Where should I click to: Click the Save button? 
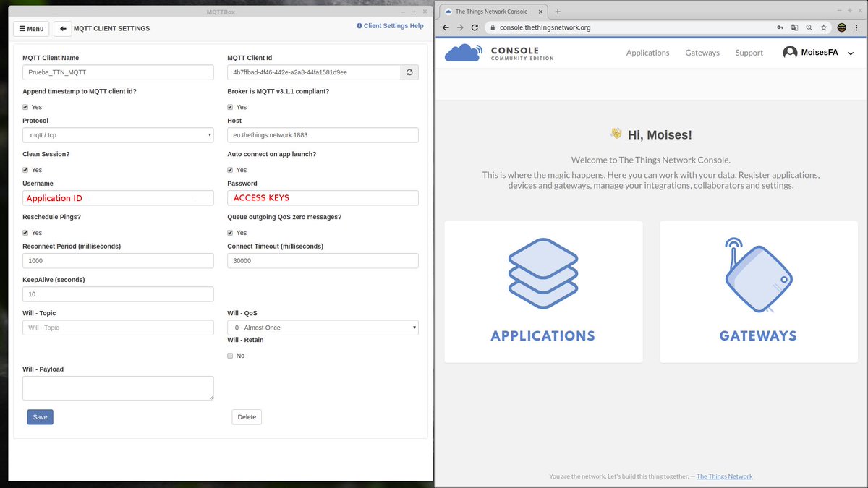(41, 417)
